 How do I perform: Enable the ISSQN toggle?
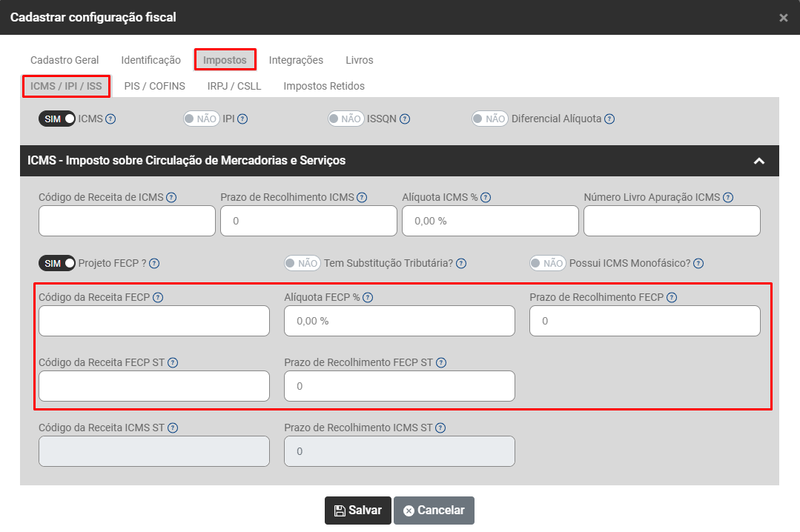tap(346, 119)
